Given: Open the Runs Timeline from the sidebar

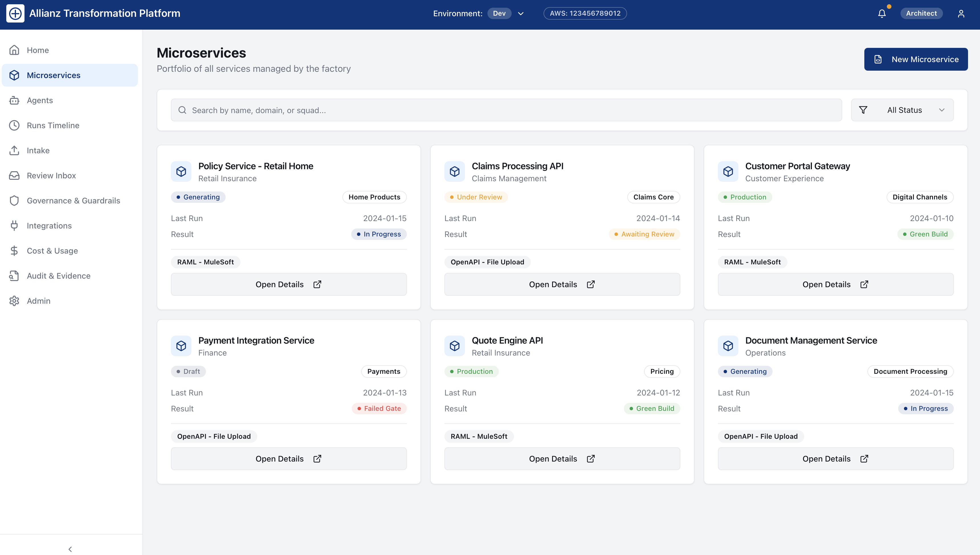Looking at the screenshot, I should [x=53, y=125].
